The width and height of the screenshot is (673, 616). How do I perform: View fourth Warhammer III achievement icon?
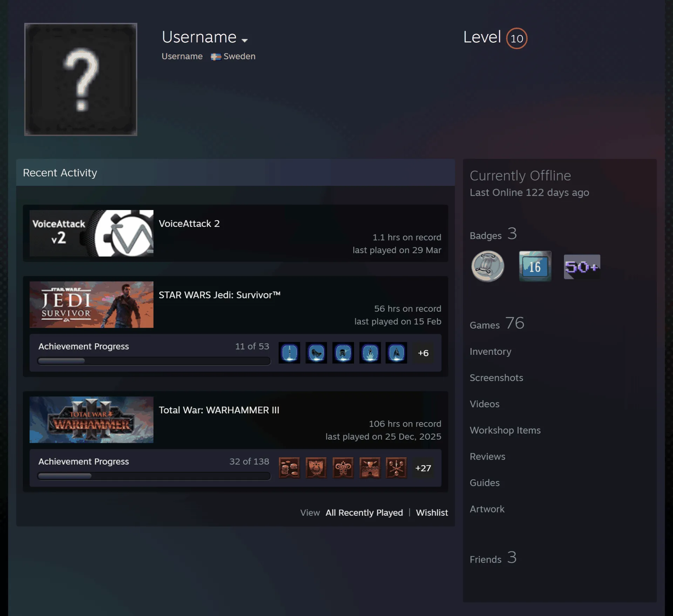(370, 468)
